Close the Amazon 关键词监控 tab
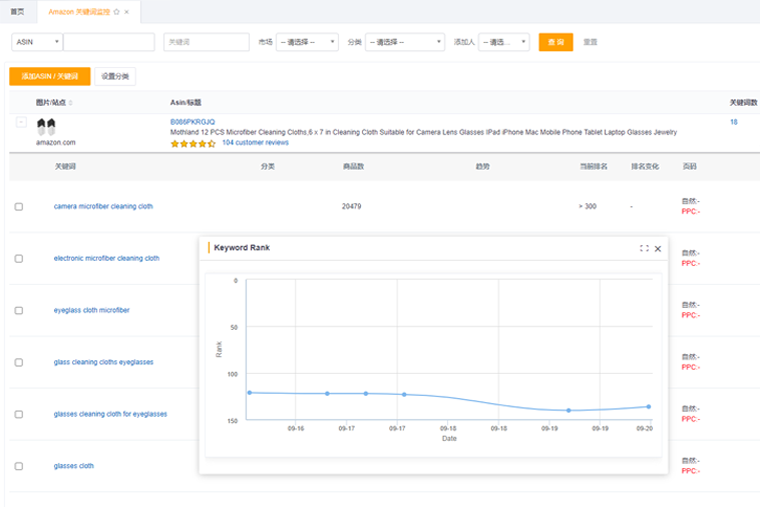The height and width of the screenshot is (507, 760). (x=127, y=11)
